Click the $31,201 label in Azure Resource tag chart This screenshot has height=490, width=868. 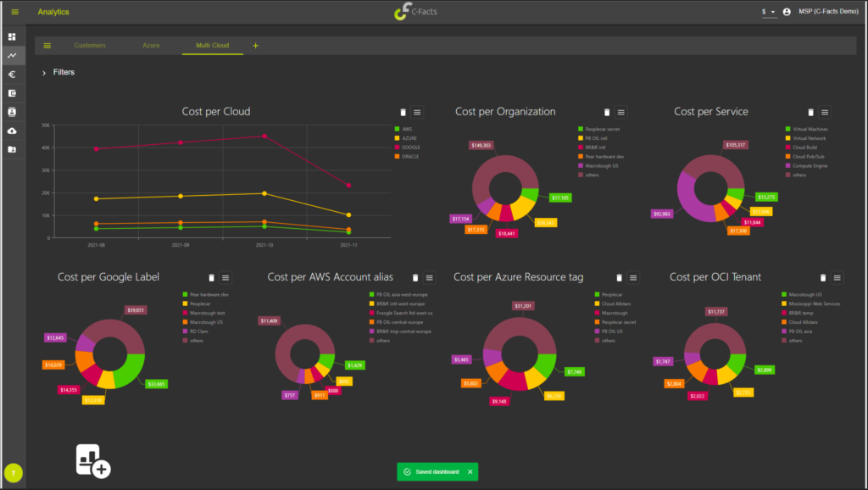pyautogui.click(x=523, y=306)
